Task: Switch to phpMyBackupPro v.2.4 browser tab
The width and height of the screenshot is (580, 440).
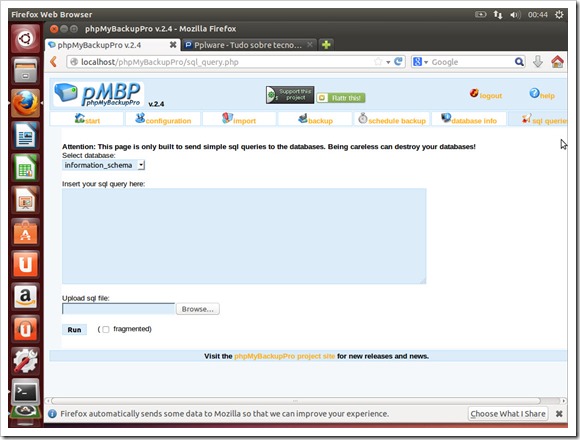Action: 112,45
